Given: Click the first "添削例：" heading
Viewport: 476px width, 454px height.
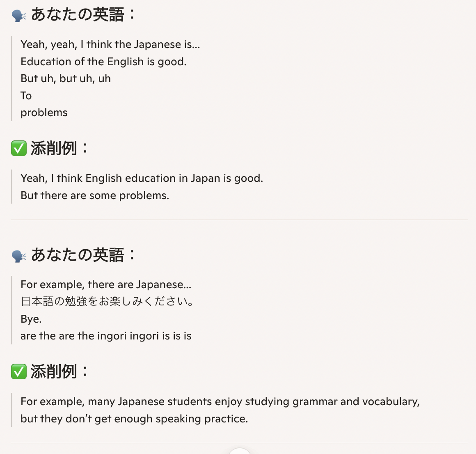Looking at the screenshot, I should [x=59, y=148].
